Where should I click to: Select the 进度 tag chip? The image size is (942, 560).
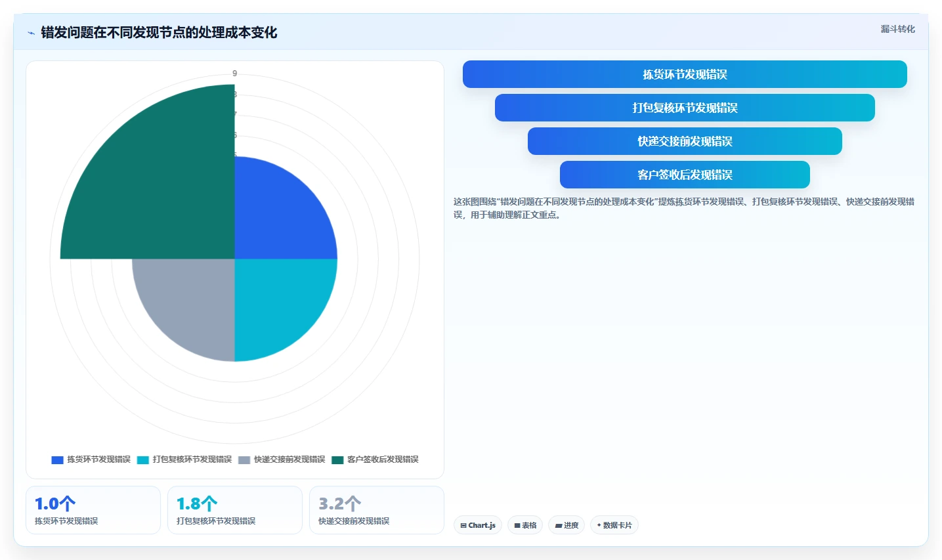point(567,525)
